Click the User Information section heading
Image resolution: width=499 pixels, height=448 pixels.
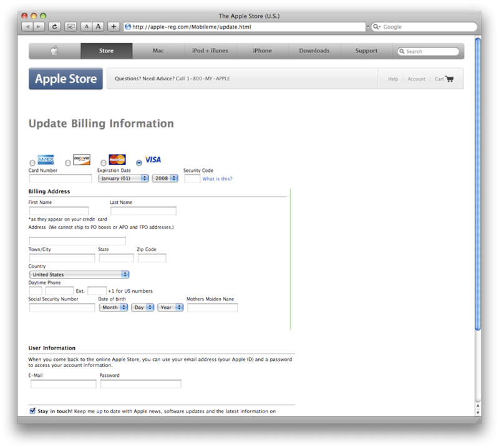click(x=52, y=348)
